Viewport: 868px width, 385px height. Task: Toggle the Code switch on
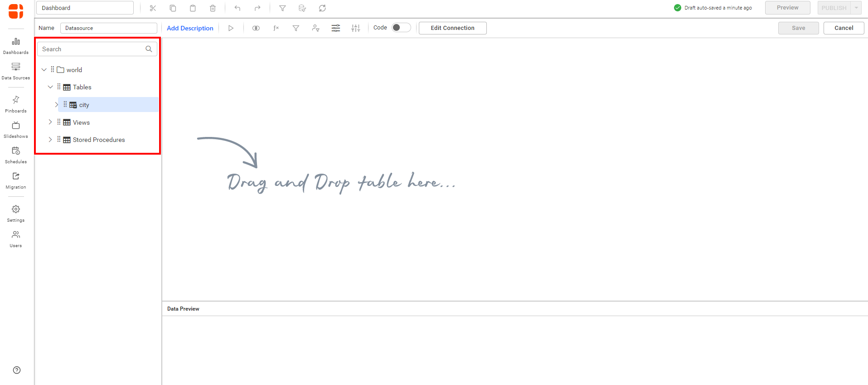(x=401, y=28)
